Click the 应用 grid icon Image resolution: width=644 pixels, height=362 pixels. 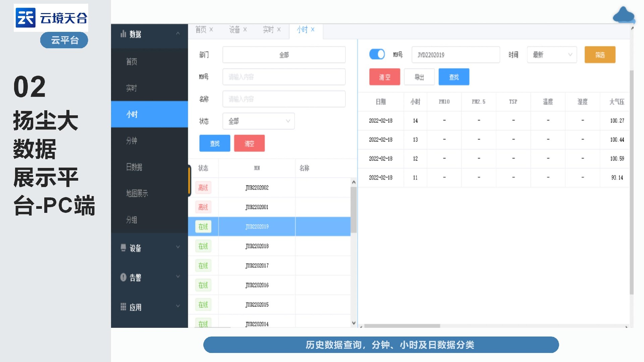pos(123,307)
